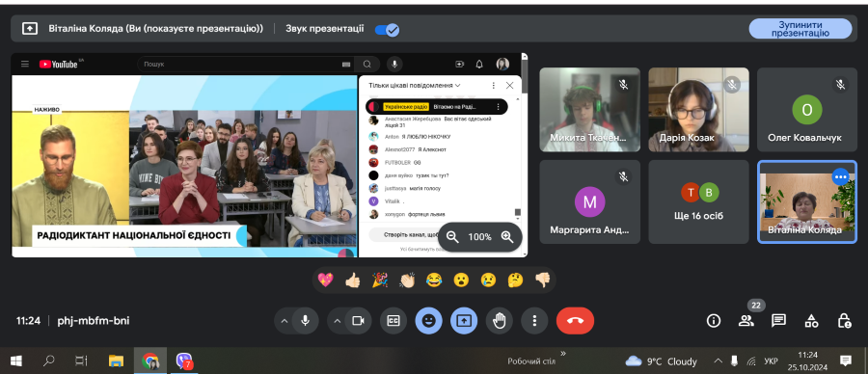Image resolution: width=868 pixels, height=374 pixels.
Task: Open the meeting details info icon
Action: click(x=714, y=320)
